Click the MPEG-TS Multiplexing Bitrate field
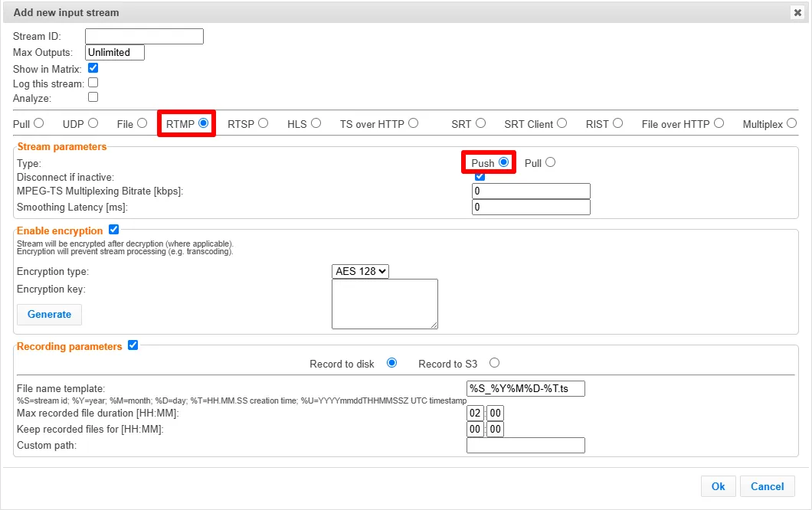 (532, 191)
